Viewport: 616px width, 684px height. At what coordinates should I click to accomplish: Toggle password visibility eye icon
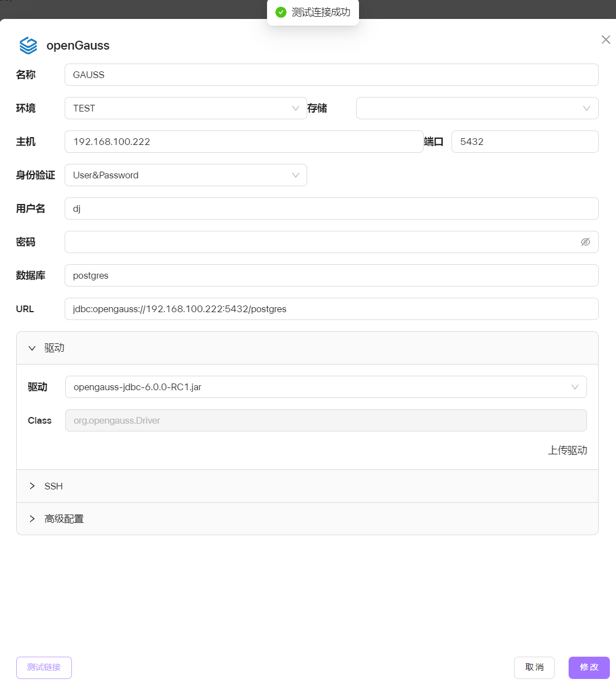point(585,242)
